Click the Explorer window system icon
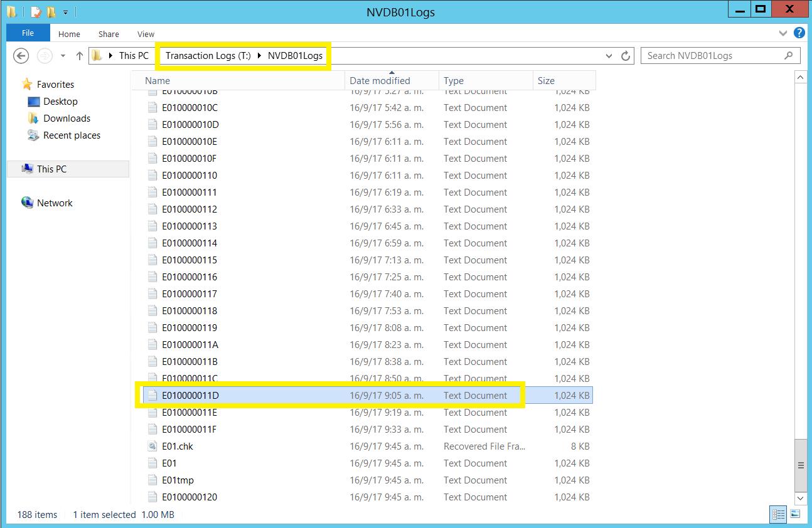This screenshot has width=812, height=528. (x=11, y=12)
